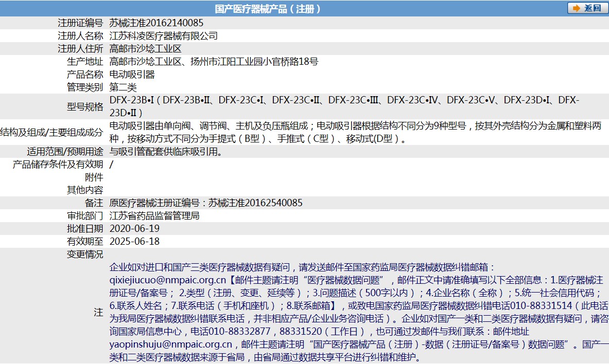This screenshot has height=364, width=609.
Task: Click the 批准日期 label
Action: [85, 228]
